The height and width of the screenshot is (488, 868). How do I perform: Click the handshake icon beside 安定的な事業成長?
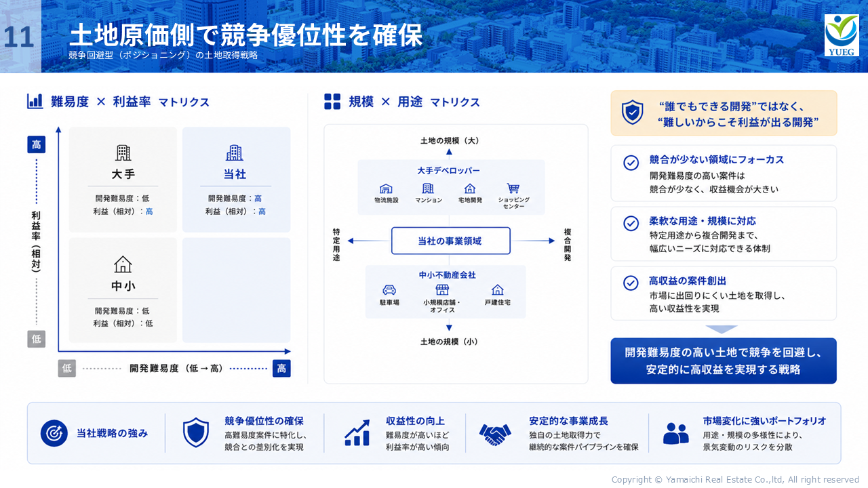tap(495, 434)
